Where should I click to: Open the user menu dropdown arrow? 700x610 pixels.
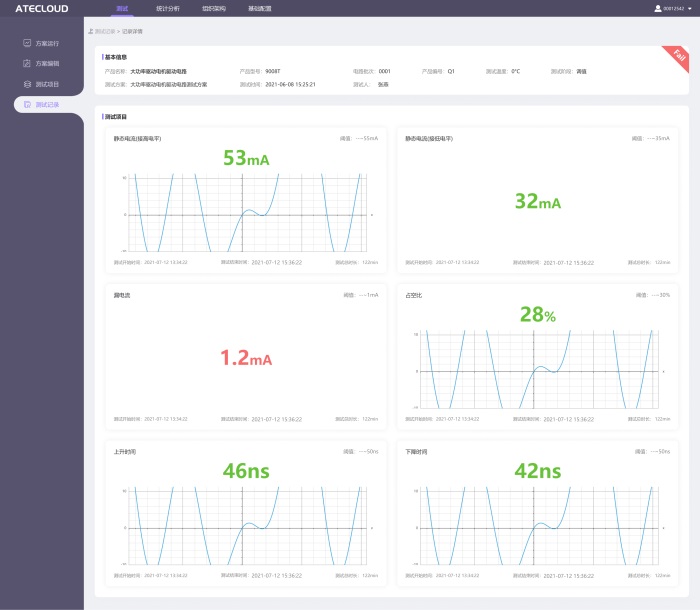[690, 8]
